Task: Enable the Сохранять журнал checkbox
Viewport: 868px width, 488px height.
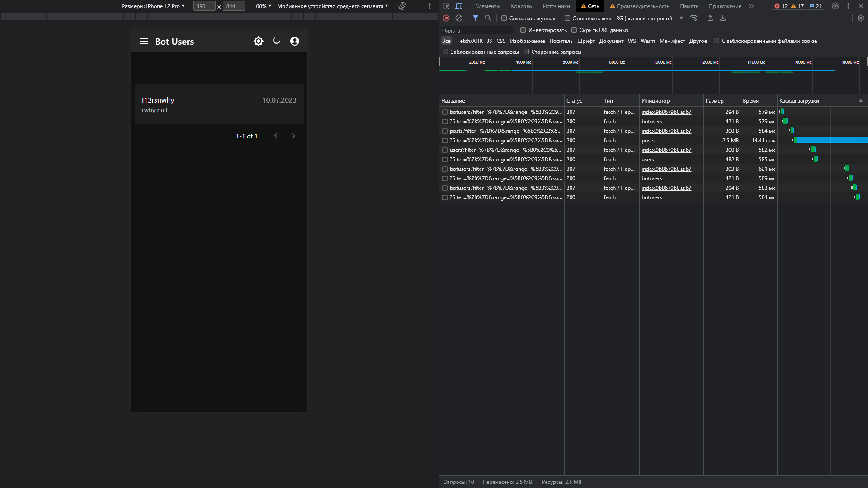Action: [504, 19]
